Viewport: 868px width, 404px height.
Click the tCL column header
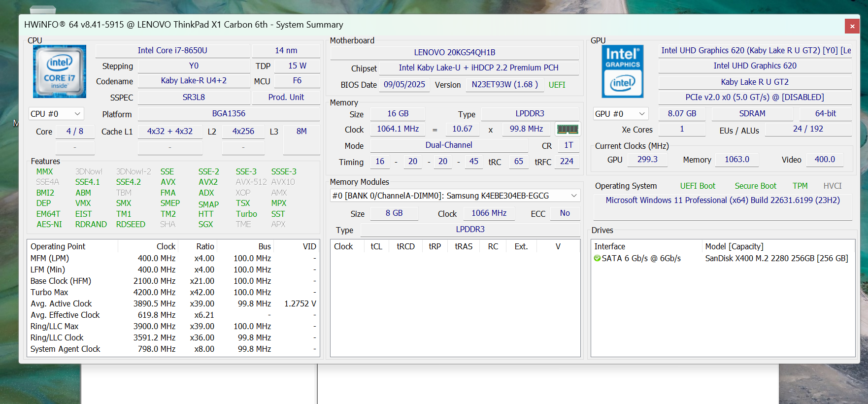(x=376, y=246)
